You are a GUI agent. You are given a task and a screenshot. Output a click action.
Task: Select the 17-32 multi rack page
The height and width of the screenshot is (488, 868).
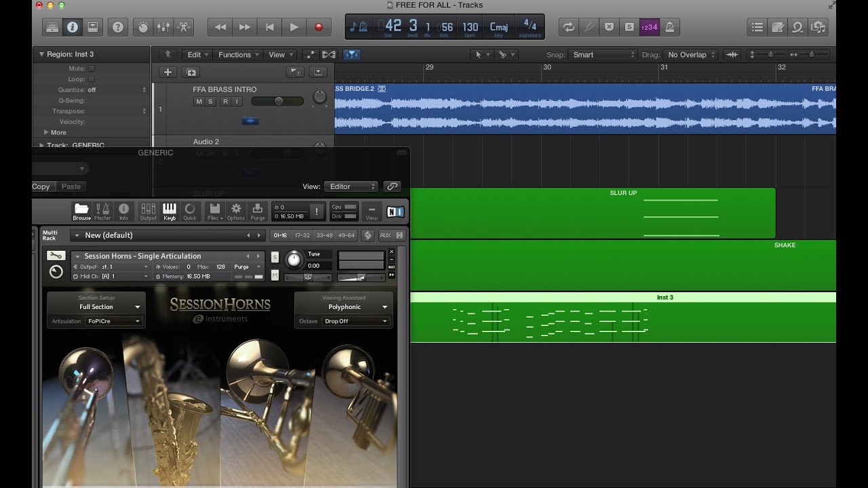click(302, 235)
